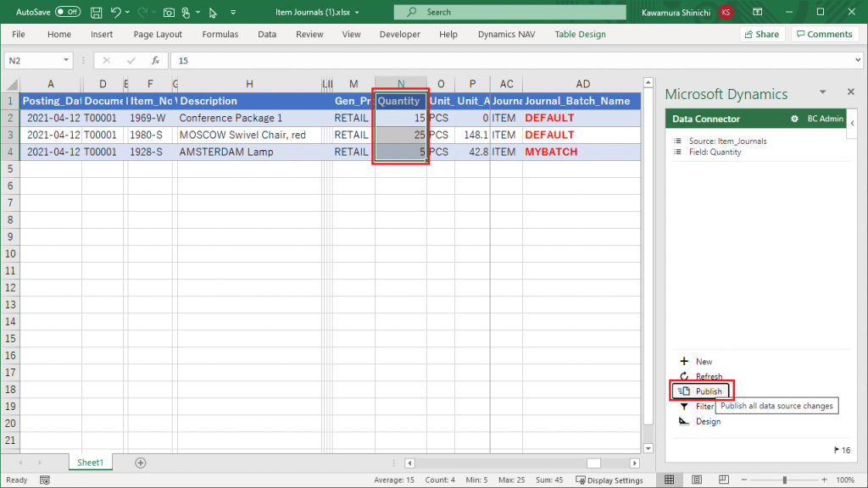868x488 pixels.
Task: Open Customize Quick Access Toolbar dropdown
Action: (233, 12)
